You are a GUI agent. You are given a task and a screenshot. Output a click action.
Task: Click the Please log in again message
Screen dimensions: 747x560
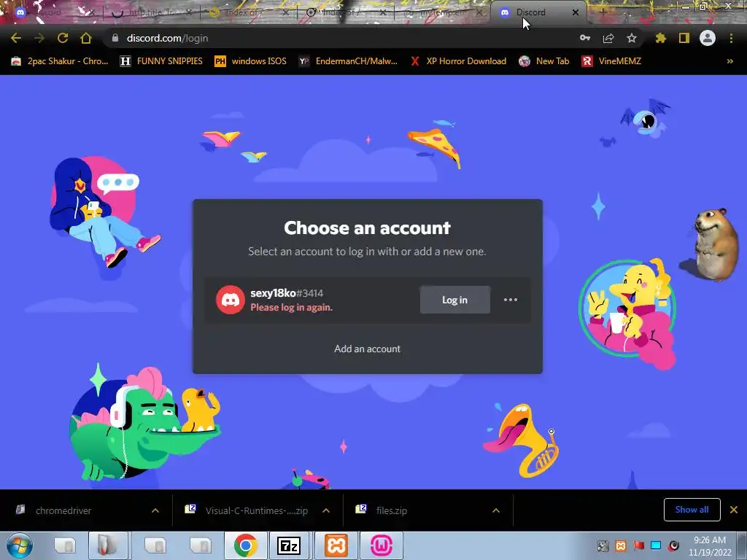292,308
